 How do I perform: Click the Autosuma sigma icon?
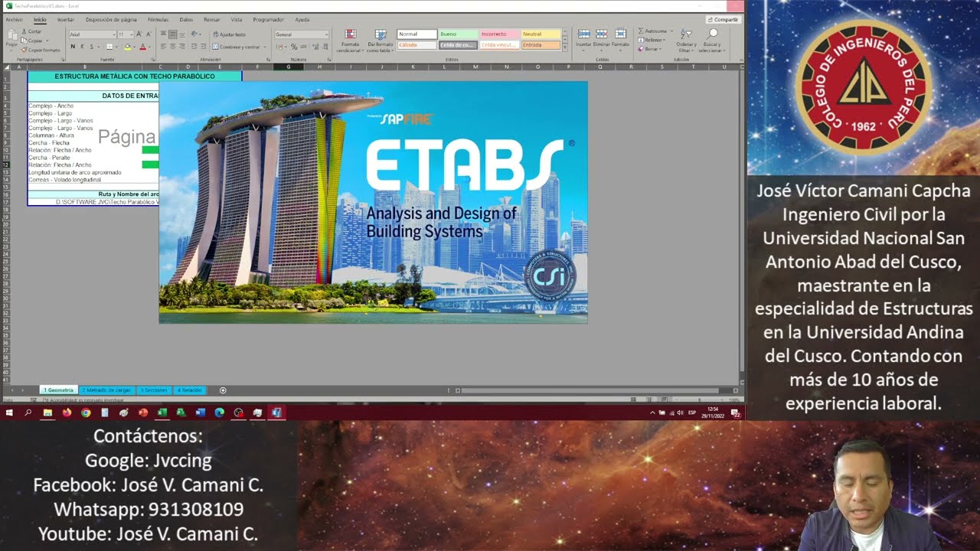(x=640, y=31)
